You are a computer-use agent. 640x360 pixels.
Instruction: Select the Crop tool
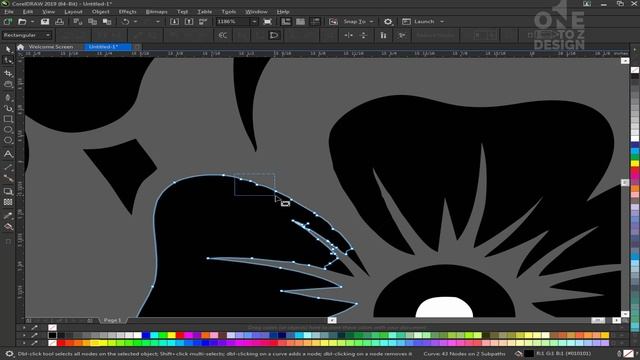[8, 73]
